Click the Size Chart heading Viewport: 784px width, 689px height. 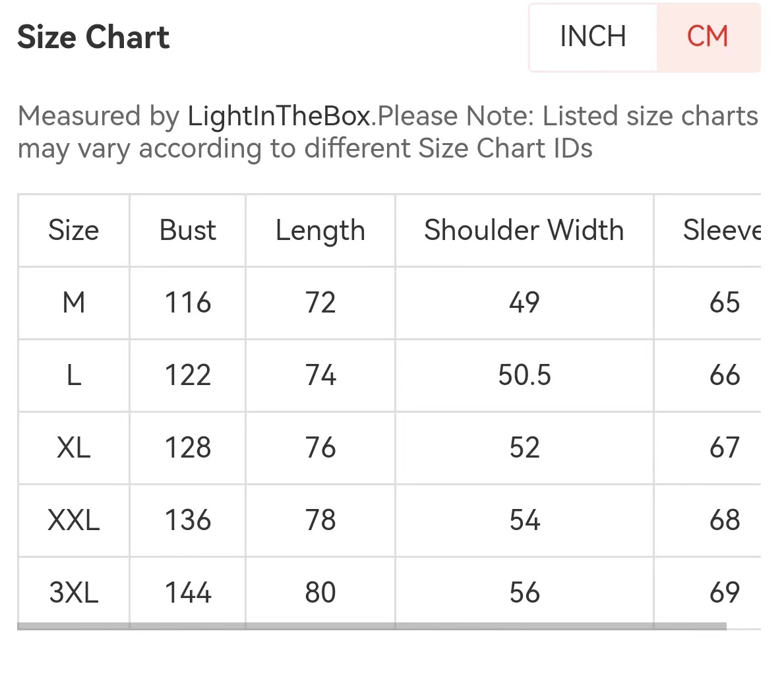coord(94,37)
